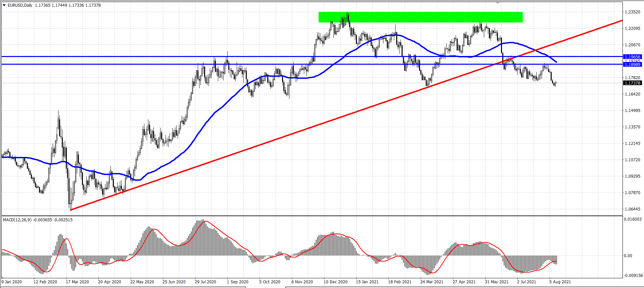This screenshot has height=288, width=644.
Task: Click the 29 Jul 2020 date label
Action: tap(205, 282)
